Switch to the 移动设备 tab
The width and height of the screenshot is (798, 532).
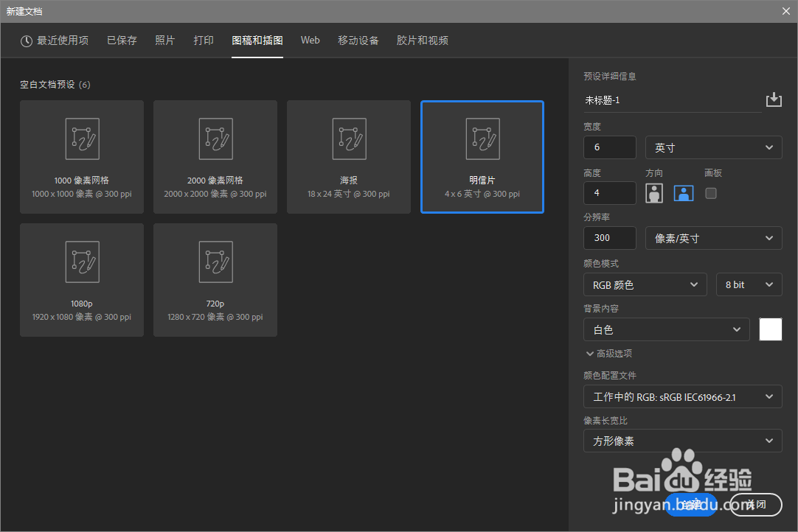click(x=358, y=41)
